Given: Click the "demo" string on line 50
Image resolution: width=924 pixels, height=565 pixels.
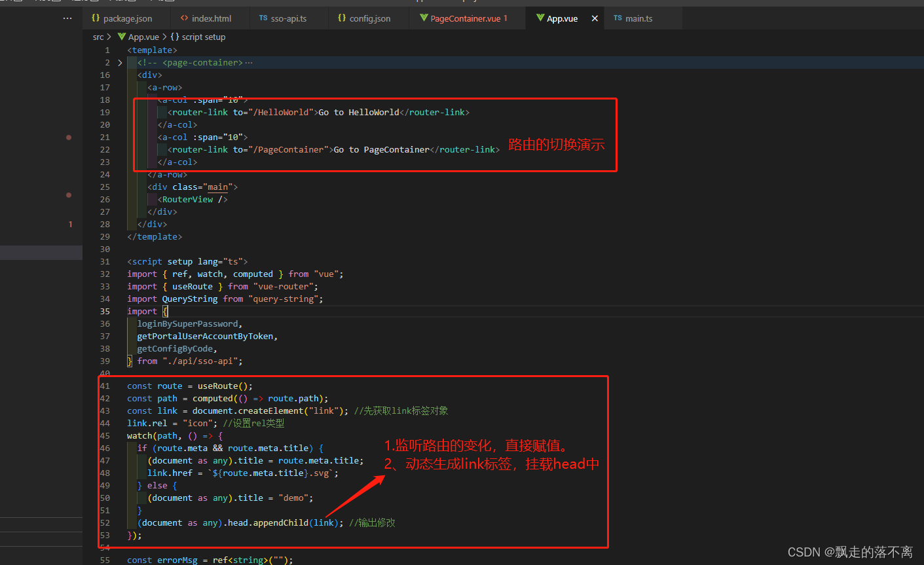Looking at the screenshot, I should click(293, 498).
